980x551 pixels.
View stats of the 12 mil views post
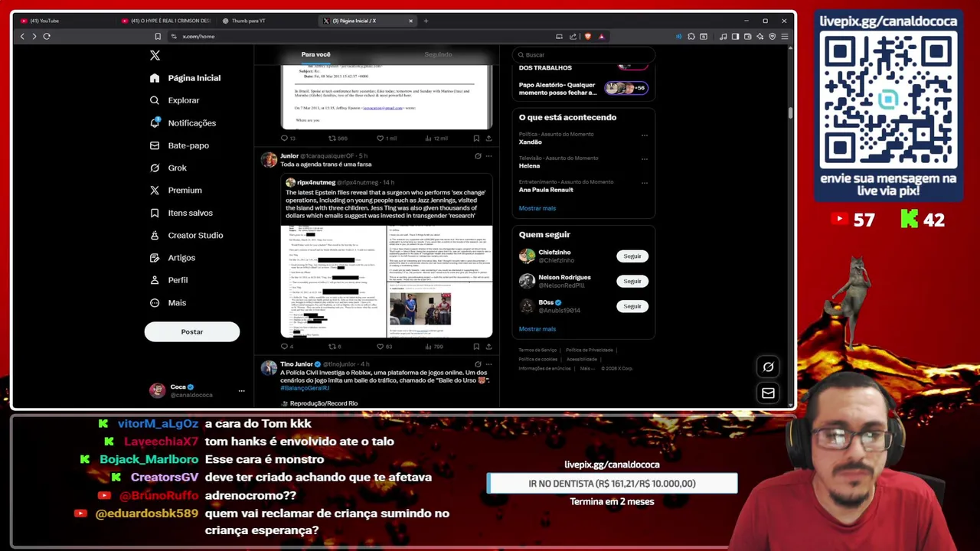point(436,139)
